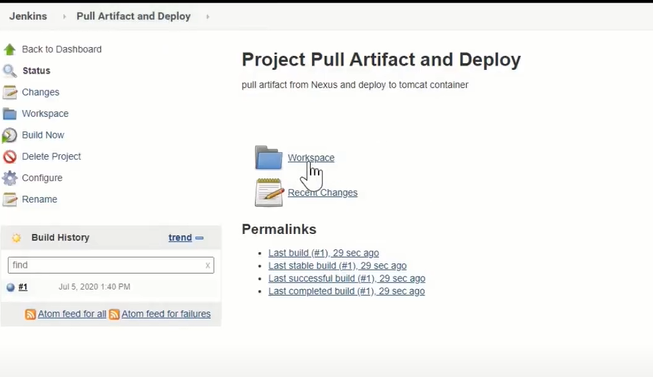Open dropdown arrow after Pull Artifact and Deploy breadcrumb
This screenshot has width=653, height=377.
(207, 16)
